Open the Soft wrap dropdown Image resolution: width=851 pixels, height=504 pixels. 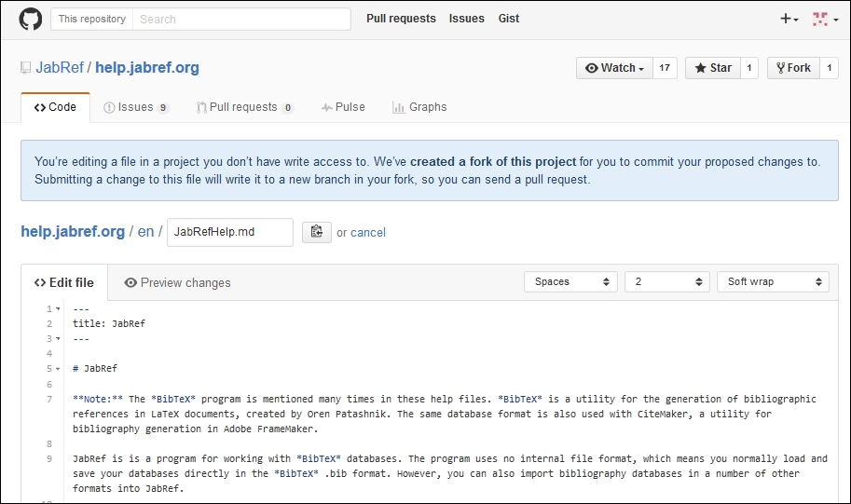[773, 281]
